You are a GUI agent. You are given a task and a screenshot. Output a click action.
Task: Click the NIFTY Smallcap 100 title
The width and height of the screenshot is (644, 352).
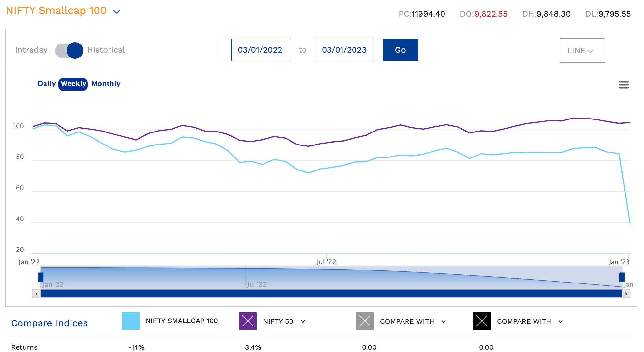[x=56, y=11]
